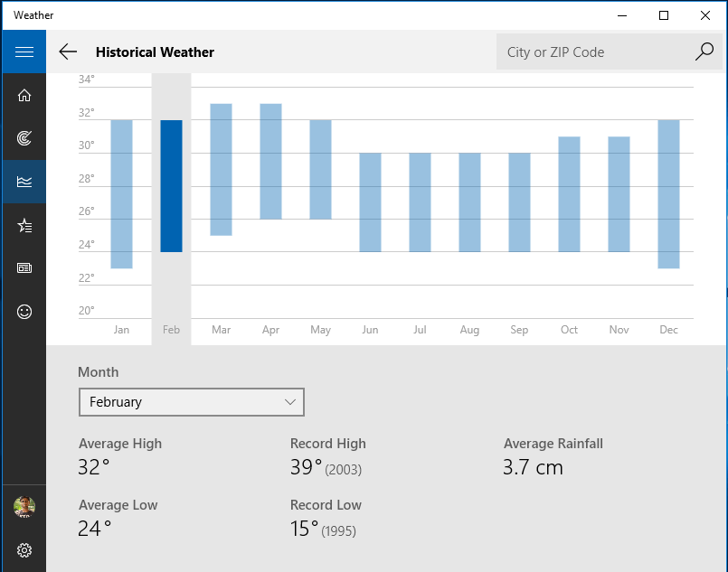This screenshot has width=728, height=572.
Task: Select the September temperature bar
Action: tap(519, 202)
